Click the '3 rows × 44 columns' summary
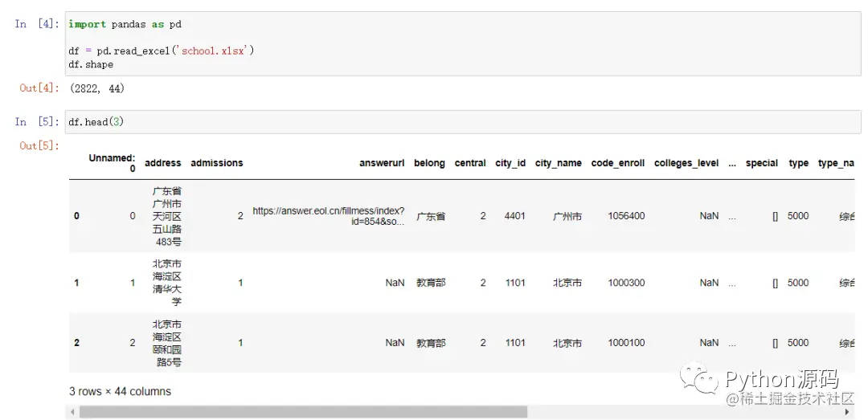868x420 pixels. [x=120, y=391]
